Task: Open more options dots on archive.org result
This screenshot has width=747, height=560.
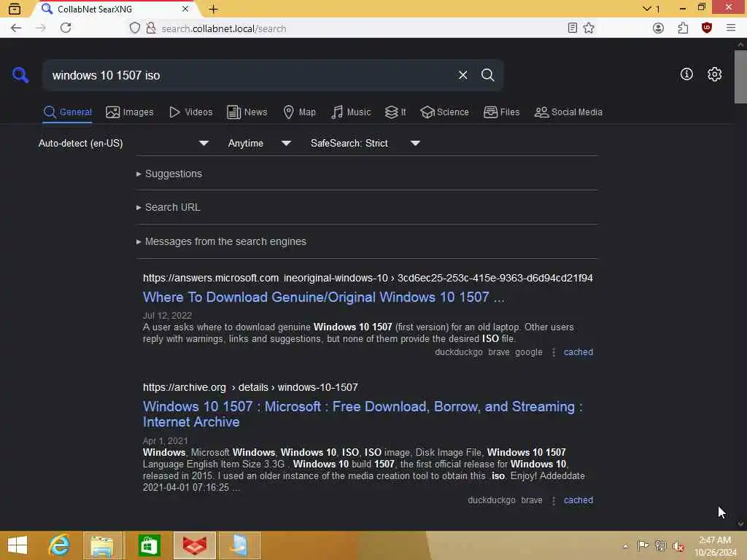Action: (x=553, y=500)
